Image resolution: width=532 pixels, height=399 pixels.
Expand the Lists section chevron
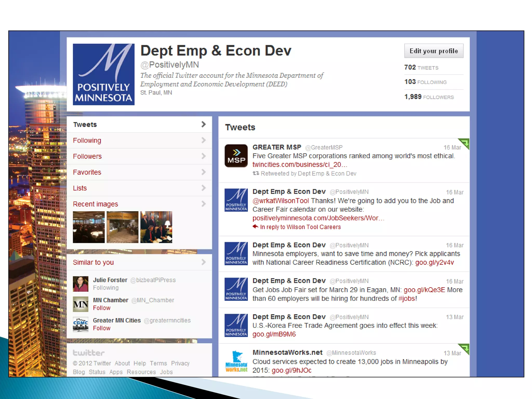coord(204,188)
